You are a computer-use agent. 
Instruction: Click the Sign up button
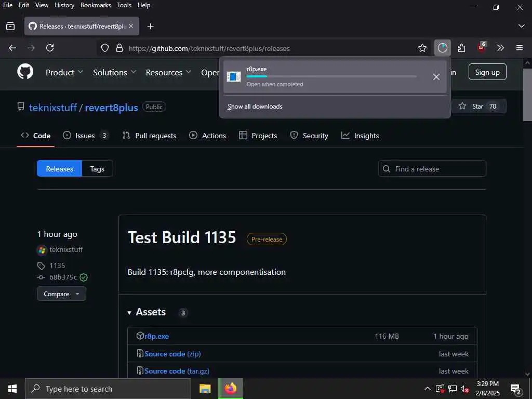click(487, 72)
